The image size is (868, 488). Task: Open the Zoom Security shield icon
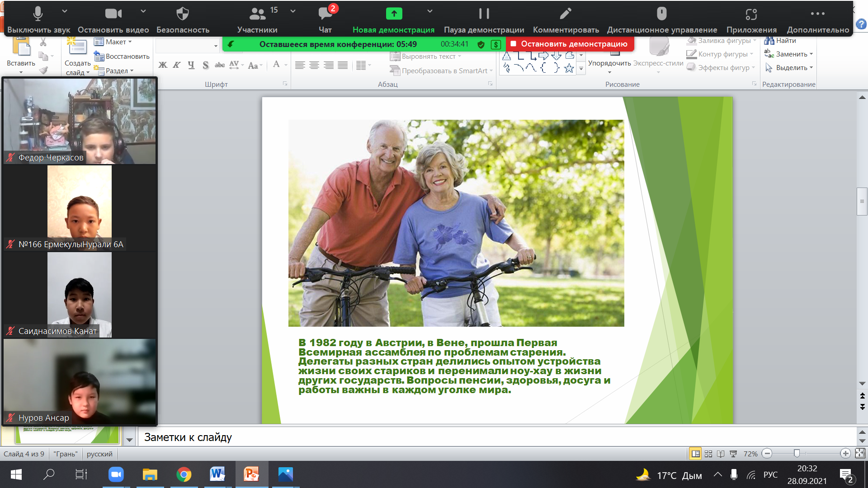[x=183, y=14]
